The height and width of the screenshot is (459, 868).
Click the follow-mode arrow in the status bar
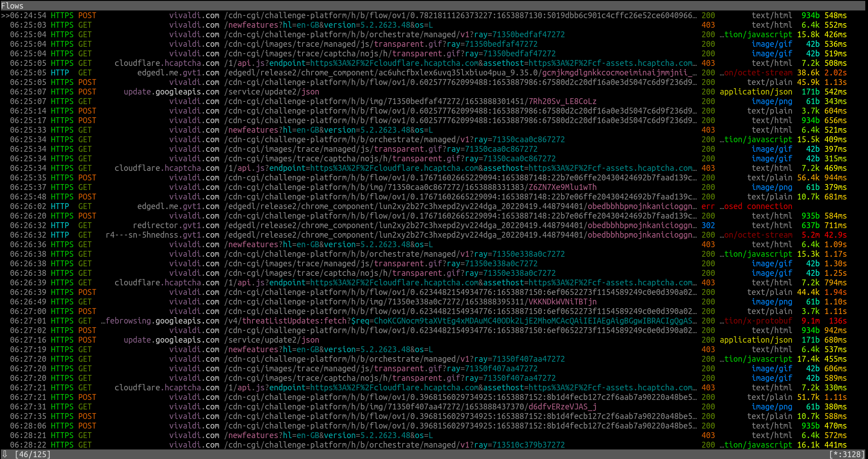click(x=5, y=454)
